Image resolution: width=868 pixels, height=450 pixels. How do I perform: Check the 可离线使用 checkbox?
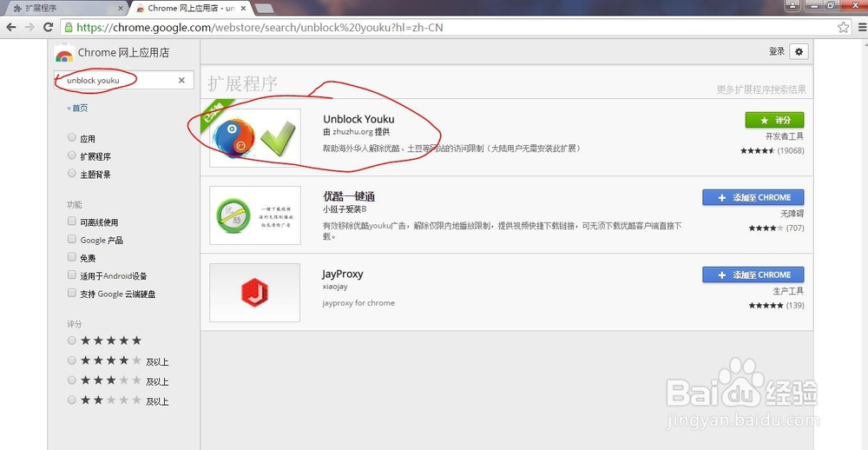pyautogui.click(x=71, y=222)
